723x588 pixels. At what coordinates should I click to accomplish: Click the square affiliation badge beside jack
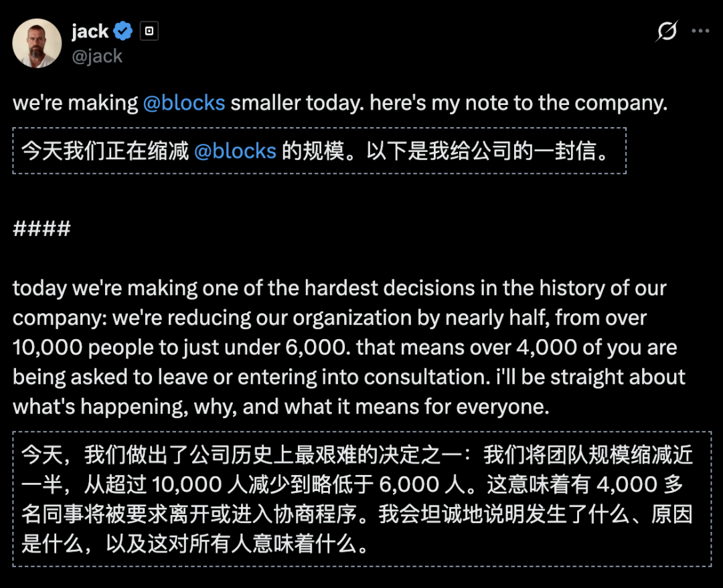(x=149, y=31)
